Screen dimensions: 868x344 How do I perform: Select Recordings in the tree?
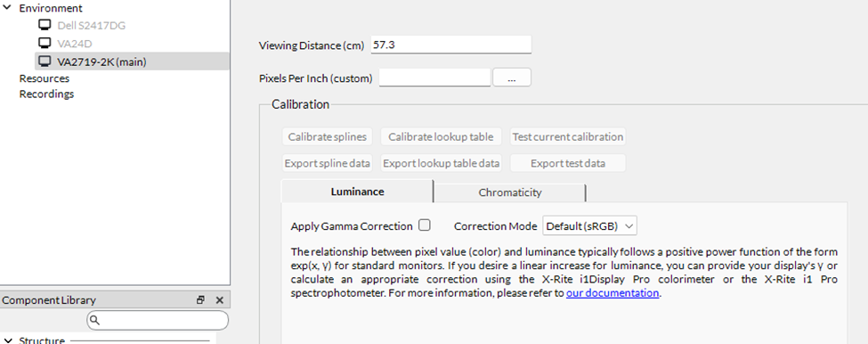[x=46, y=94]
